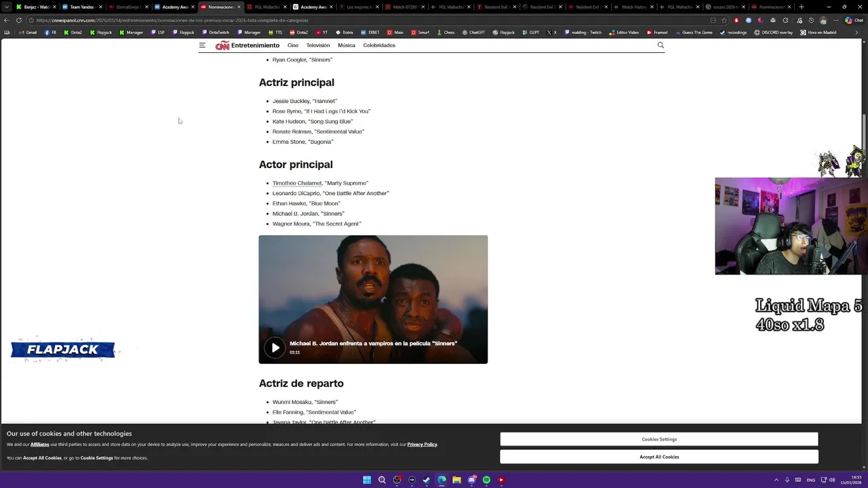Open the Affiliates link in cookie banner
This screenshot has width=868, height=488.
[40, 445]
